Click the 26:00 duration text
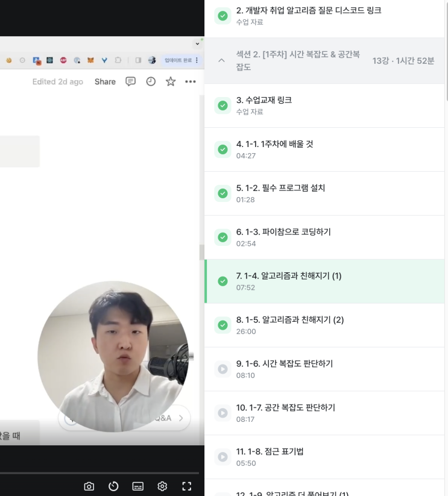 point(246,331)
